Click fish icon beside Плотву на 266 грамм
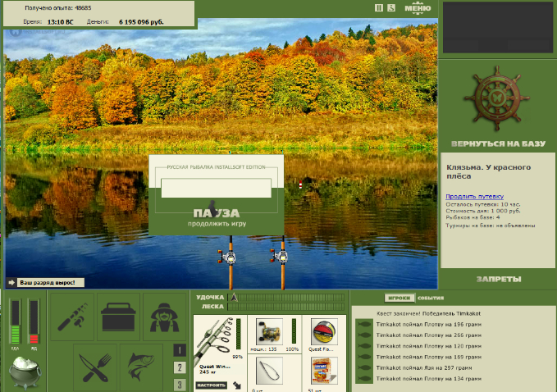557x392 pixels. [364, 335]
